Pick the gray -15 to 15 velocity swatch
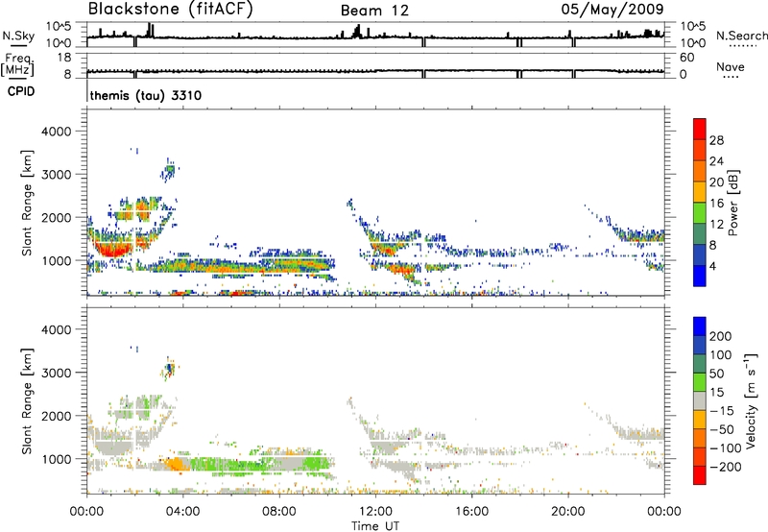 coord(700,401)
